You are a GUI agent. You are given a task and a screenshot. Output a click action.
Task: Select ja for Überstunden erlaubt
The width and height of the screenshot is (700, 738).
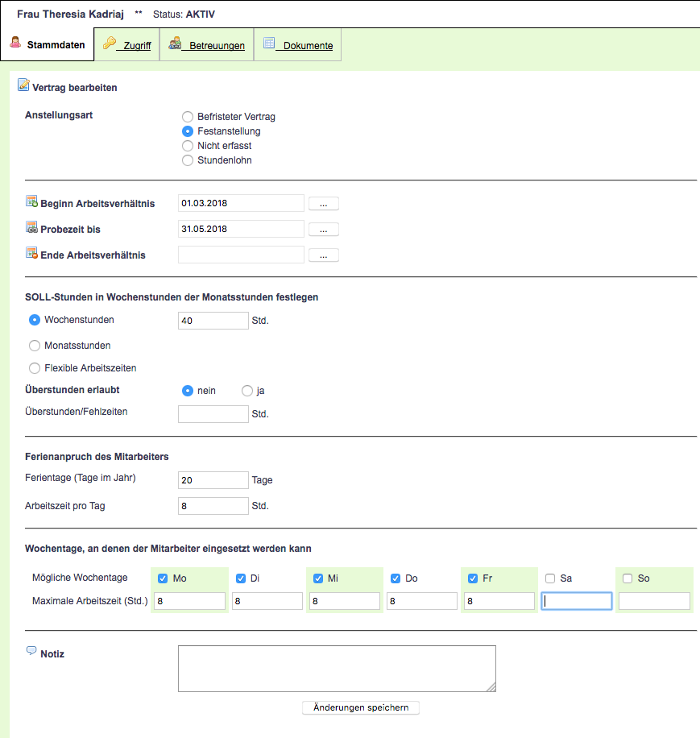(x=247, y=391)
